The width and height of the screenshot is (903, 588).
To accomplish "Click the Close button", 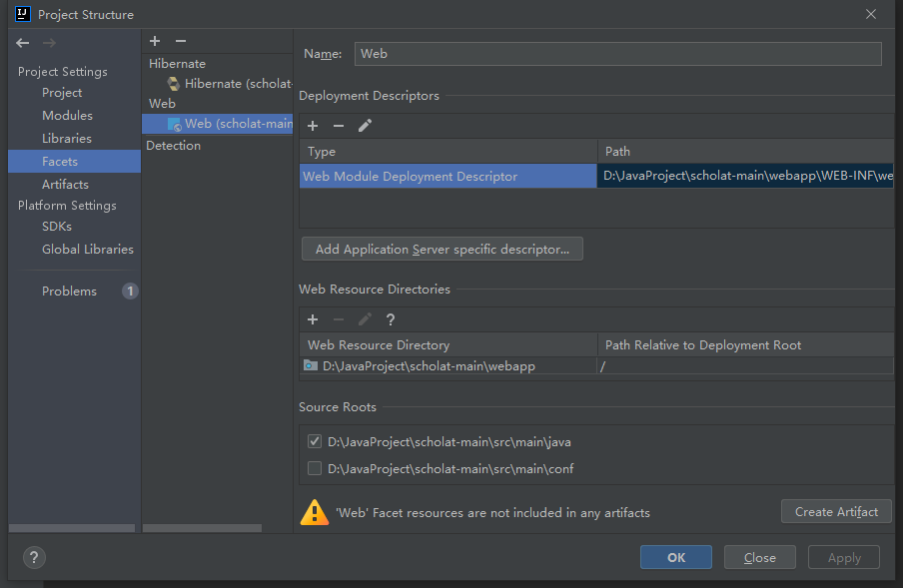I will [759, 557].
